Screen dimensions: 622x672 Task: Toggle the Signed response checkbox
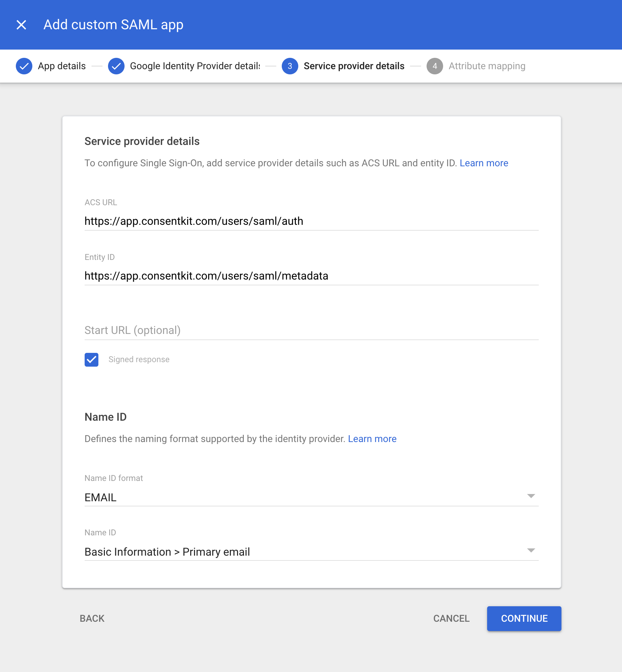coord(91,359)
